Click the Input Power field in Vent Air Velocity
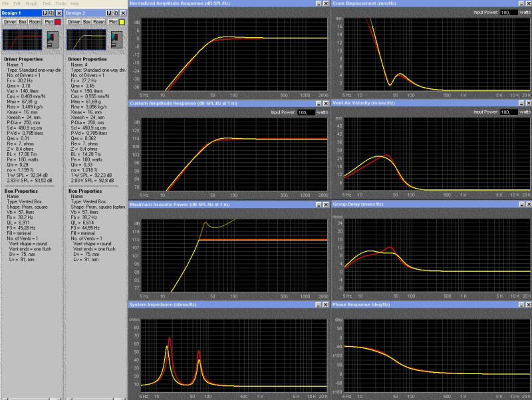532x400 pixels. point(509,112)
